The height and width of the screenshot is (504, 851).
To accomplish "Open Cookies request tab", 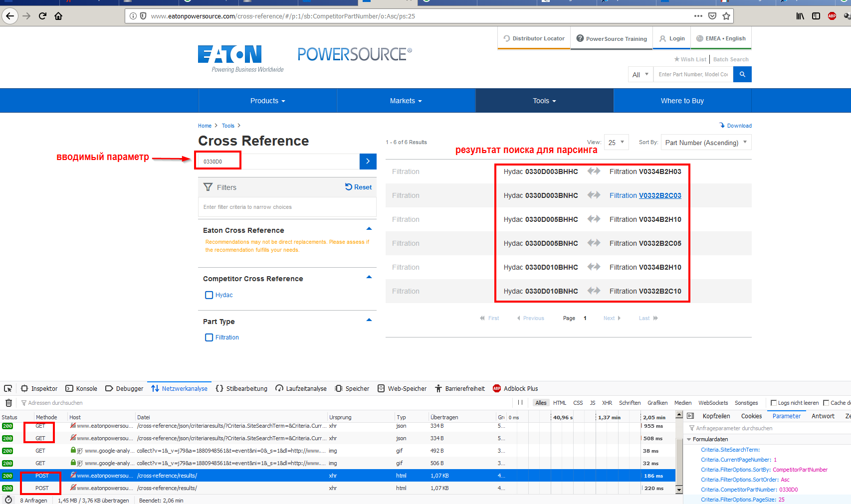I will click(751, 416).
